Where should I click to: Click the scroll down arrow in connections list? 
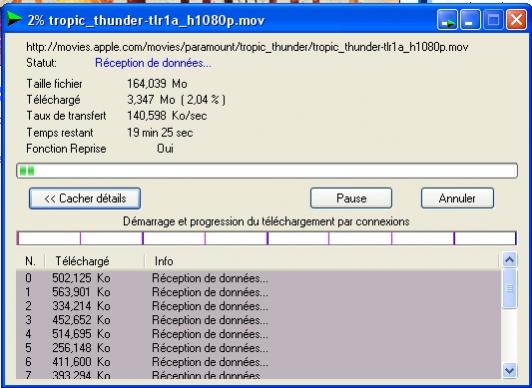pyautogui.click(x=510, y=370)
